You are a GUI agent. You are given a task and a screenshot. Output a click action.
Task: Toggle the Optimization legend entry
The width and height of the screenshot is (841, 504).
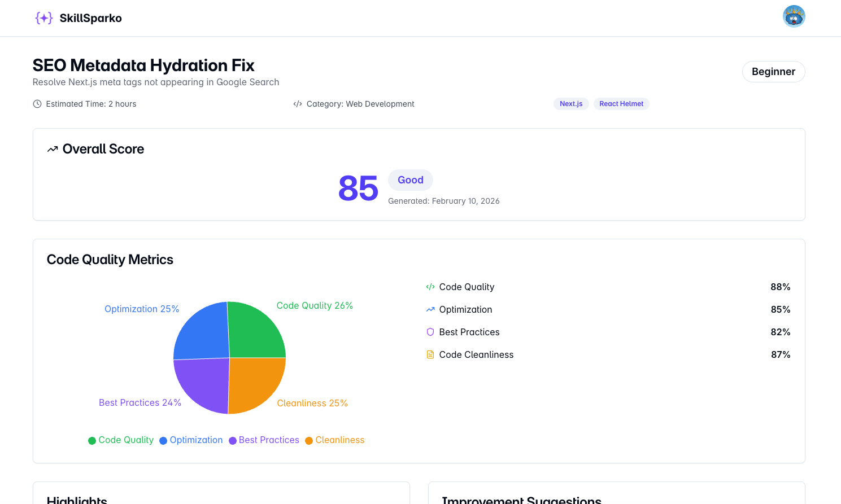point(191,440)
